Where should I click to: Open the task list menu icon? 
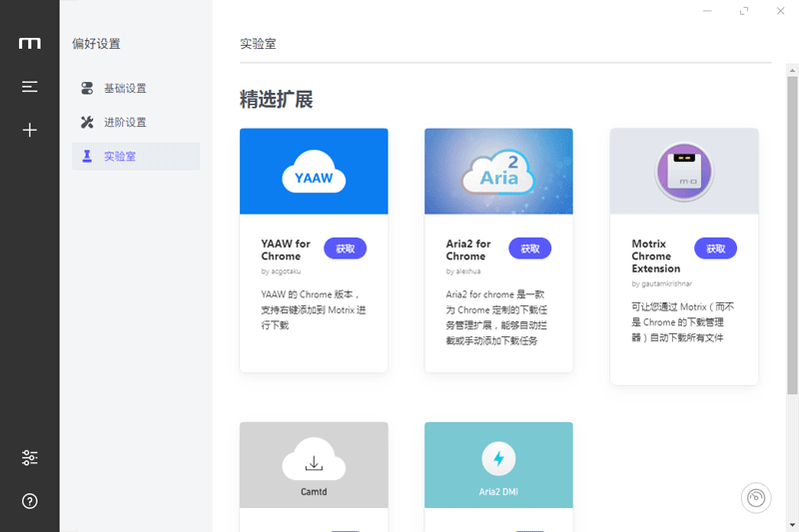click(30, 87)
